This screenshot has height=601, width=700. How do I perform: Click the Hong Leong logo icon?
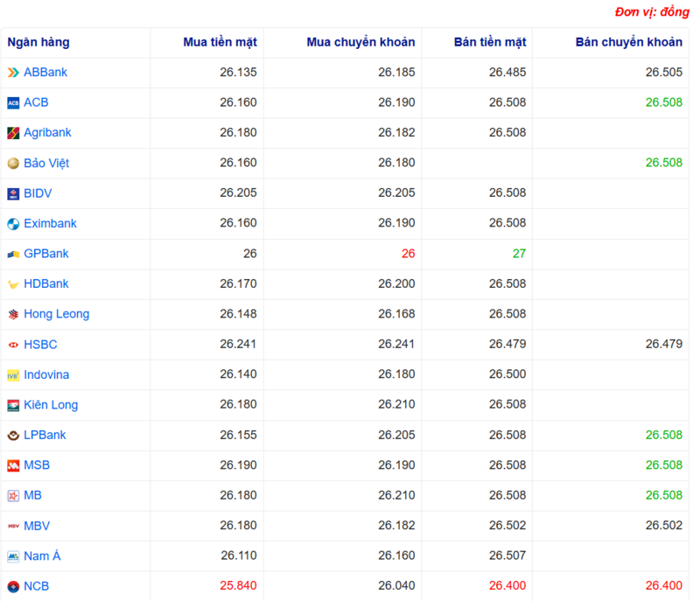[13, 315]
